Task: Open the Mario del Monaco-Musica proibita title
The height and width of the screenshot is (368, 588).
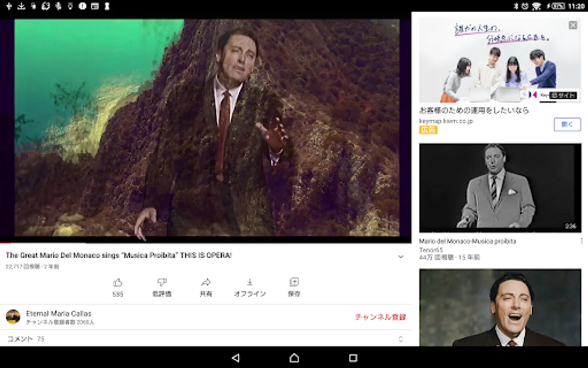Action: pos(468,241)
